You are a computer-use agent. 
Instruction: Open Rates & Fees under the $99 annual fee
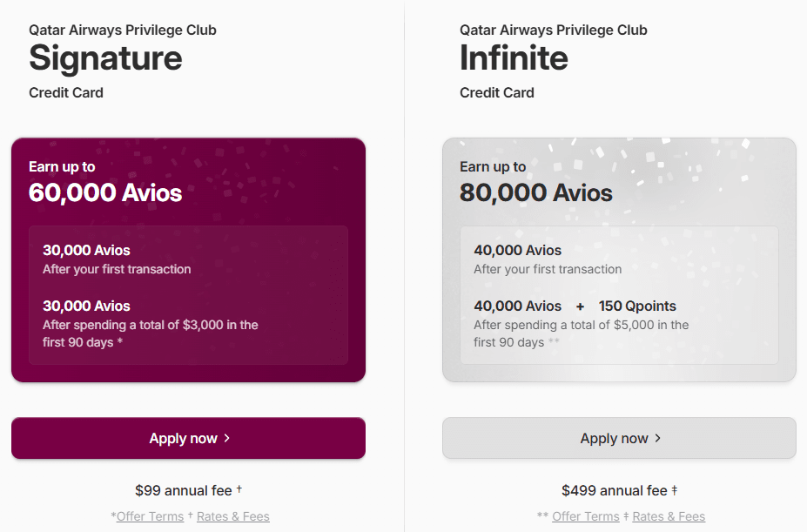[x=233, y=516]
